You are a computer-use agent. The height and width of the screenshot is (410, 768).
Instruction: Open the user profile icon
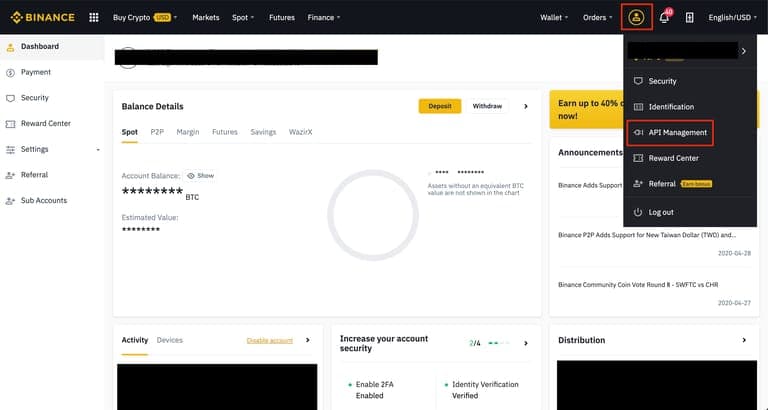[636, 18]
